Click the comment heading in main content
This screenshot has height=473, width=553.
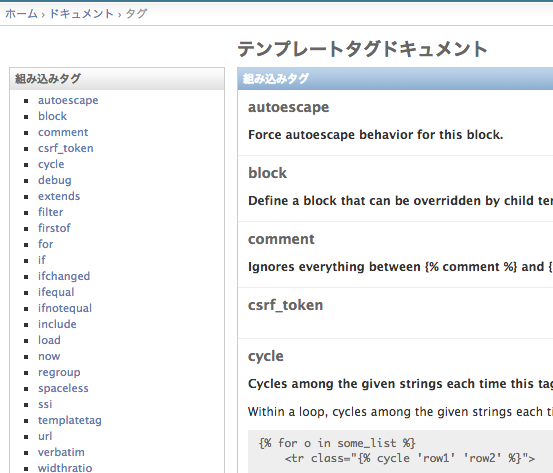click(281, 239)
